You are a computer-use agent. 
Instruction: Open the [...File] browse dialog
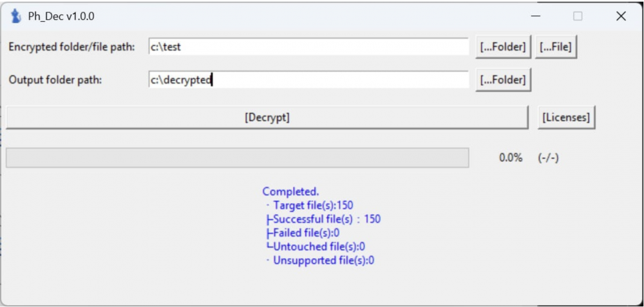pyautogui.click(x=556, y=47)
